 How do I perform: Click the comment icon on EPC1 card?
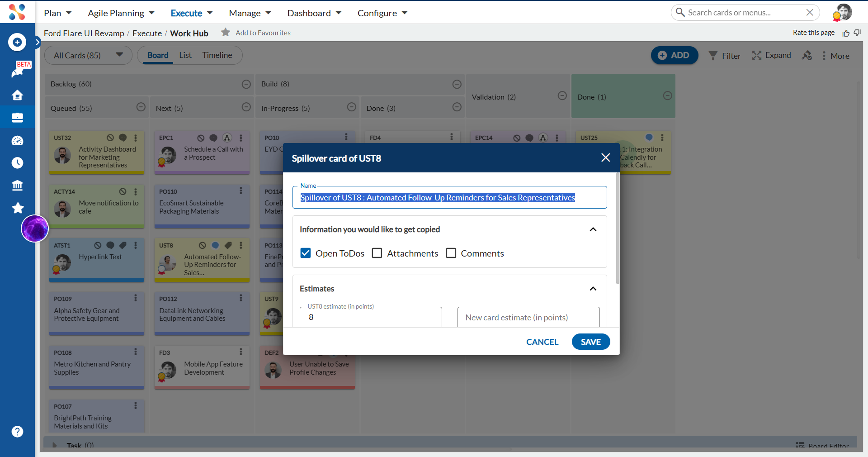click(x=213, y=138)
